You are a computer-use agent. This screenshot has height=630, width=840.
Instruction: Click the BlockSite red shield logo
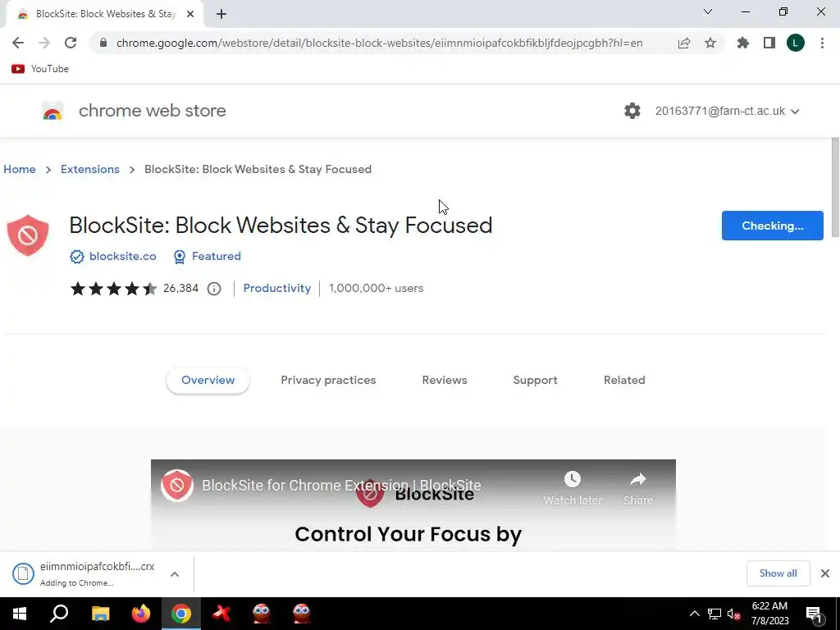[x=28, y=235]
